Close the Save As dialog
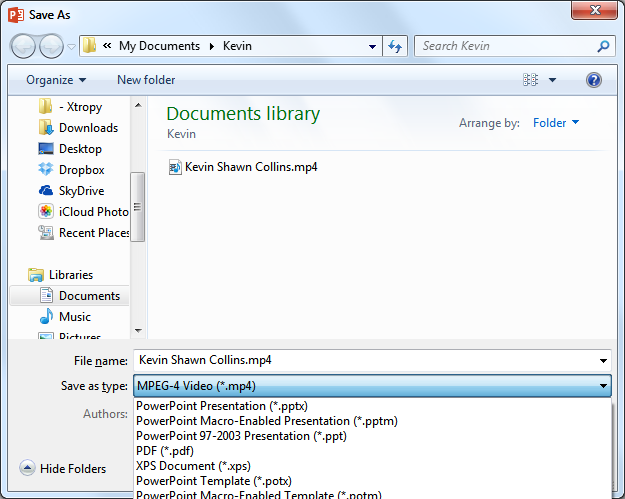625x499 pixels. tap(594, 10)
